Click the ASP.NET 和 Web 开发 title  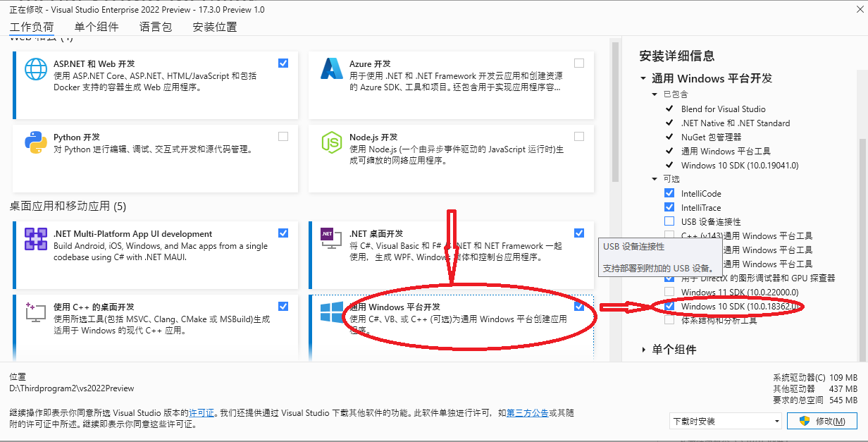pyautogui.click(x=94, y=63)
